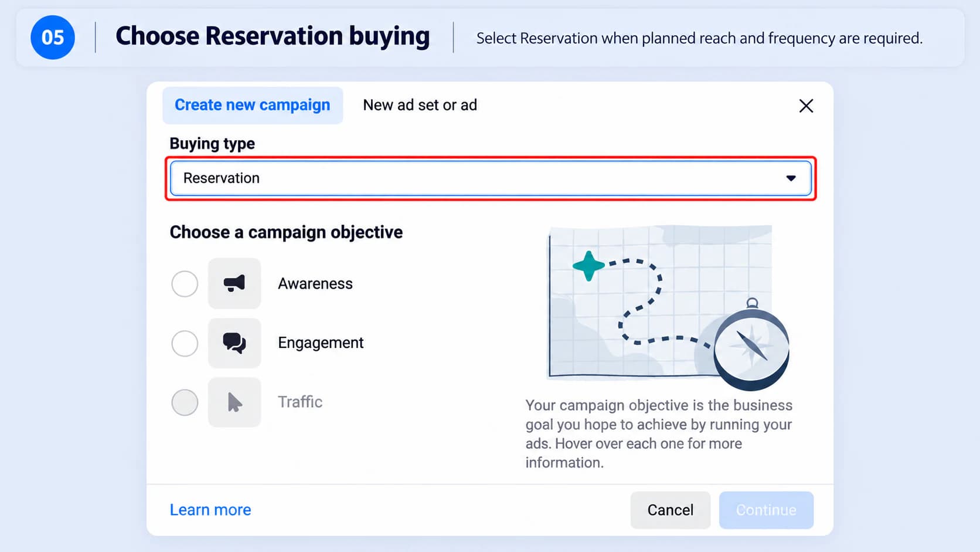980x552 pixels.
Task: Switch to the New ad set or ad tab
Action: [x=420, y=105]
